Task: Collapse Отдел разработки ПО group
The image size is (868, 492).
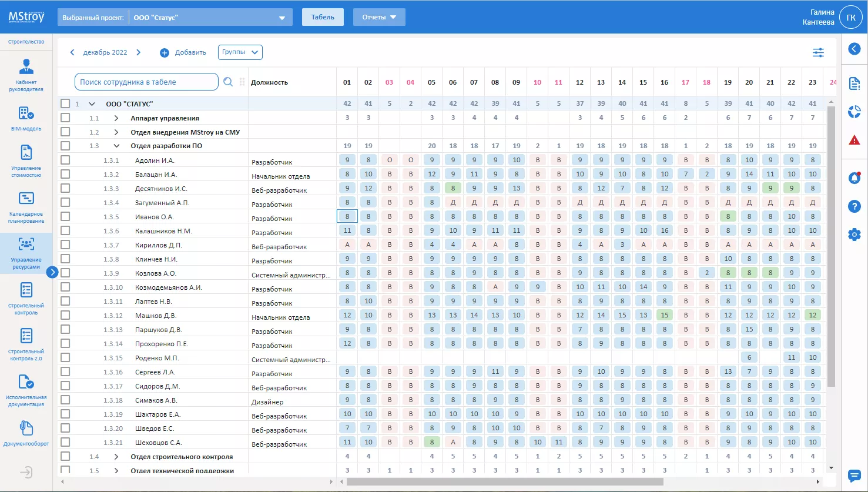Action: [116, 146]
